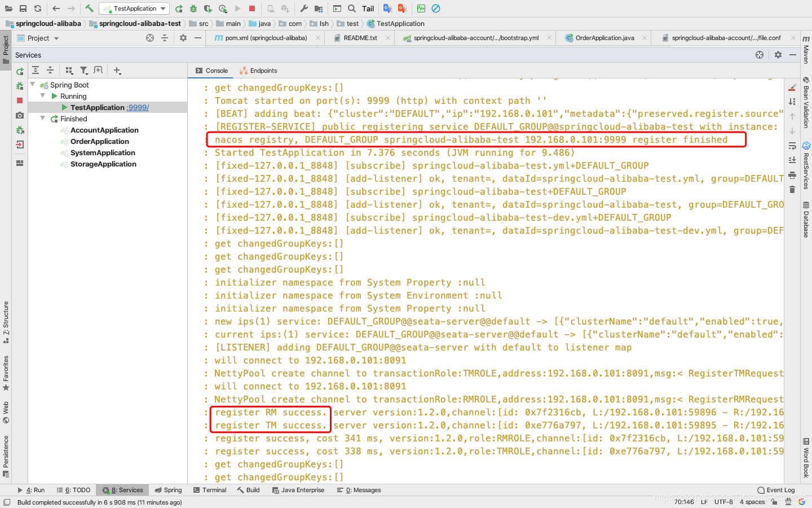Screen dimensions: 812x508
Task: Collapse the Spring Boot tree node
Action: 33,85
